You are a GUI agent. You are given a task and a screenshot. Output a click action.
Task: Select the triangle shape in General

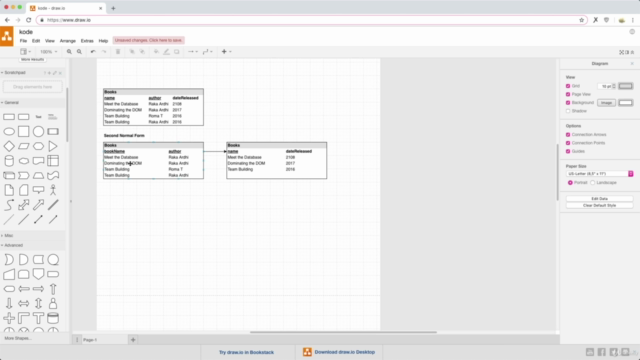[53, 146]
